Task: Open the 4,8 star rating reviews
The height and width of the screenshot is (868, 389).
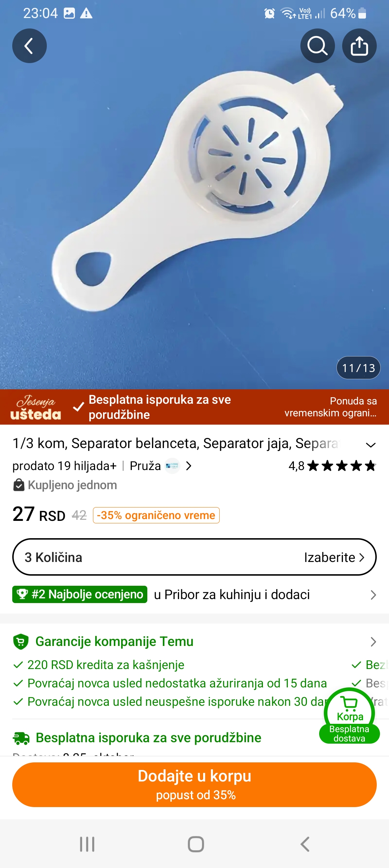Action: pos(332,466)
